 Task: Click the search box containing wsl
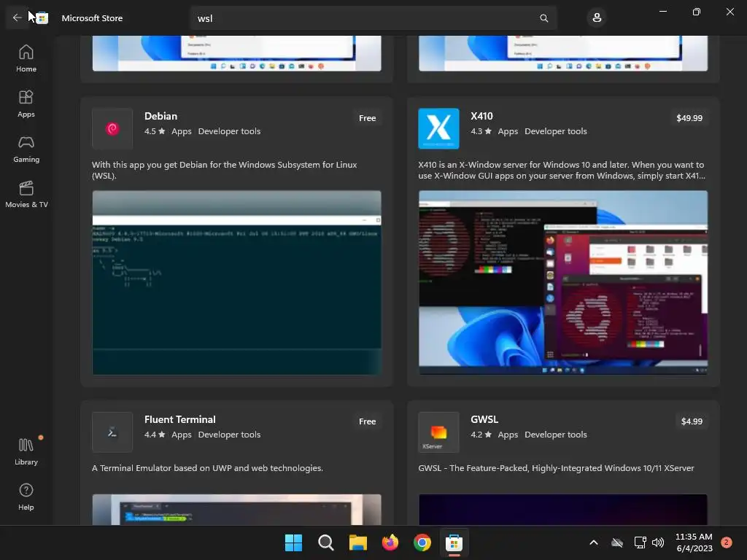373,18
